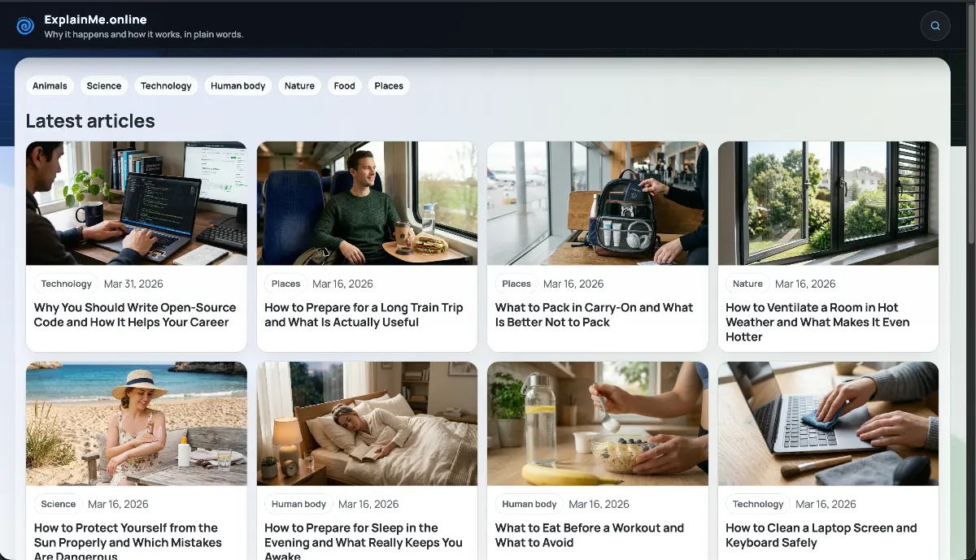This screenshot has height=560, width=976.
Task: Click the laptop cleaning article thumbnail
Action: [x=828, y=423]
